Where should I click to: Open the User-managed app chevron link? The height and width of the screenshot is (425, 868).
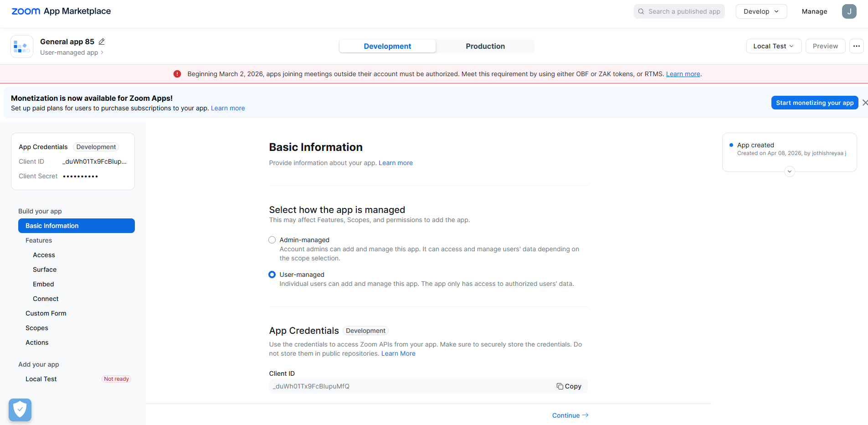72,52
